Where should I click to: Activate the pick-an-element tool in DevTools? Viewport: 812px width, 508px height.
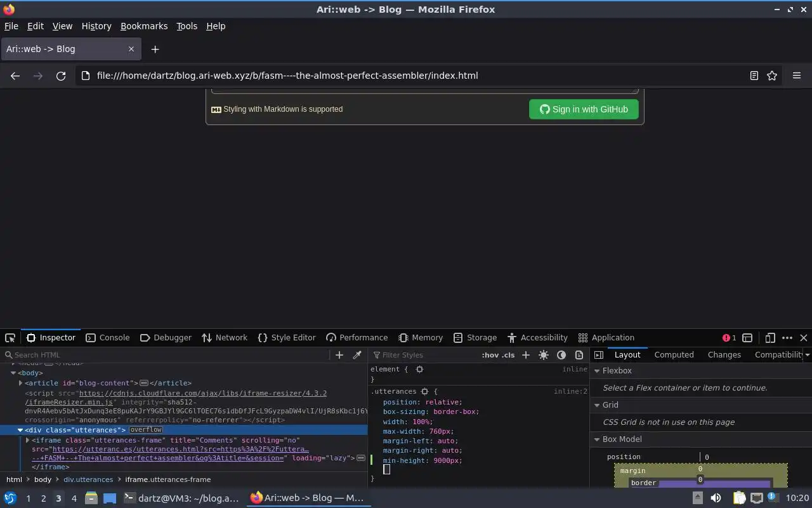(10, 338)
